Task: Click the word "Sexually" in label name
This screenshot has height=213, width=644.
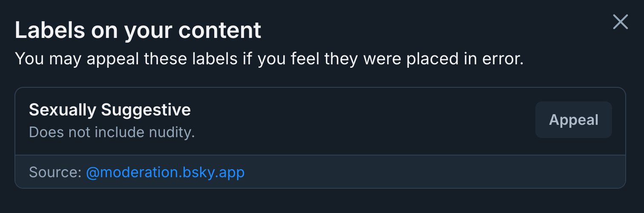Action: click(x=63, y=110)
